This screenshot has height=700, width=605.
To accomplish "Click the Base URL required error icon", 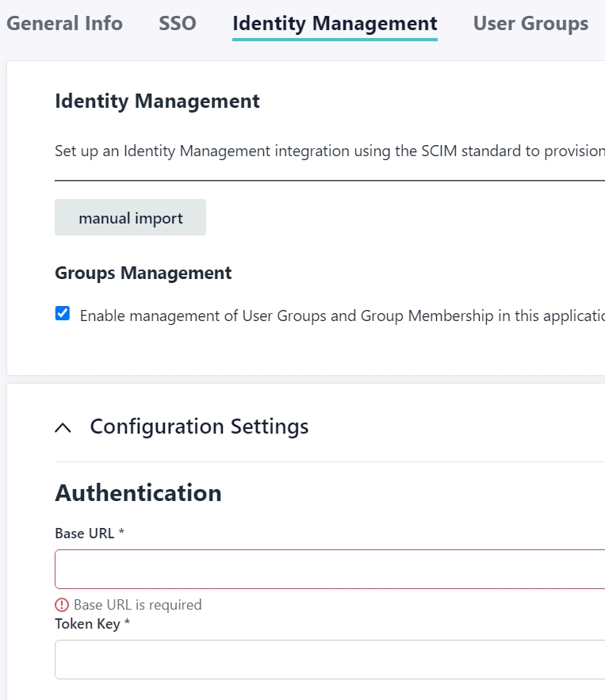I will click(x=62, y=605).
